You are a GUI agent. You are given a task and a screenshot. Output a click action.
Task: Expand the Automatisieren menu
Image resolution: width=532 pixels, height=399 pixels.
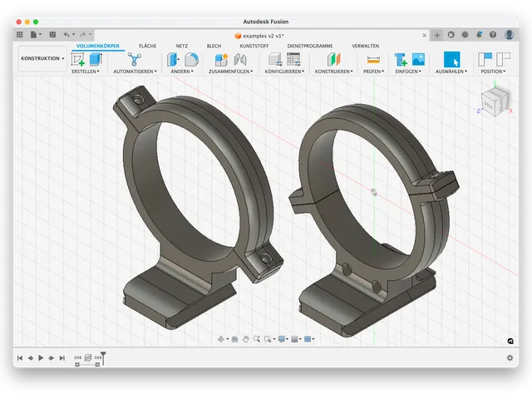click(135, 71)
